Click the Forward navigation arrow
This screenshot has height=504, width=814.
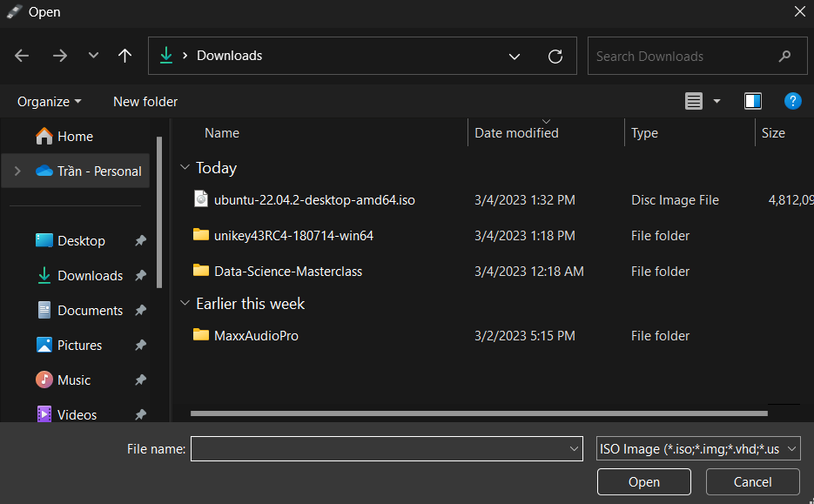click(x=59, y=56)
